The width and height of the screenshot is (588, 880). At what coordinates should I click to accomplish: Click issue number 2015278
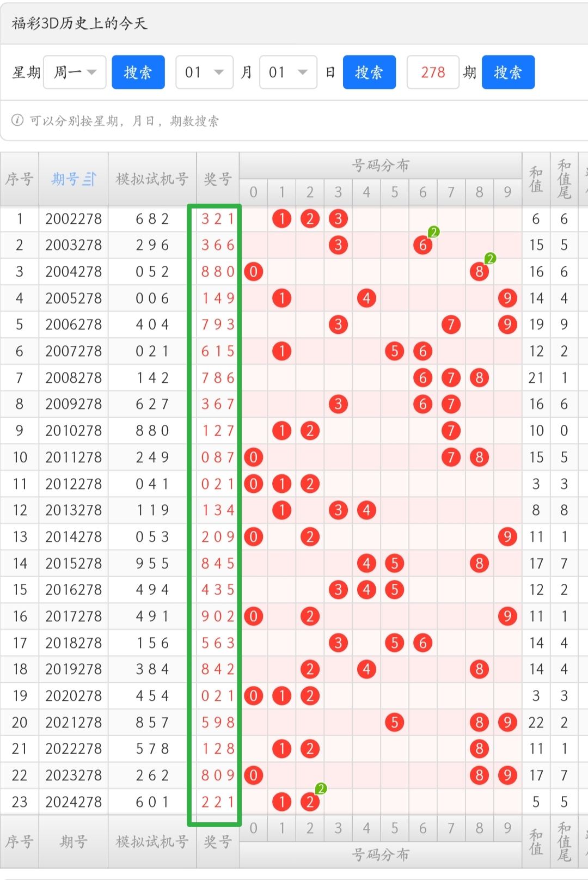pos(73,563)
